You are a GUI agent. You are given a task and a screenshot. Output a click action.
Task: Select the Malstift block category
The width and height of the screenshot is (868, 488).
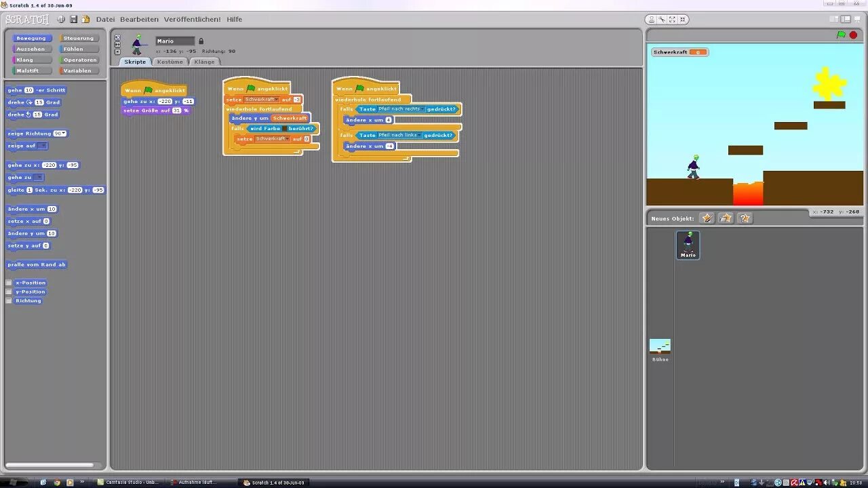[31, 70]
